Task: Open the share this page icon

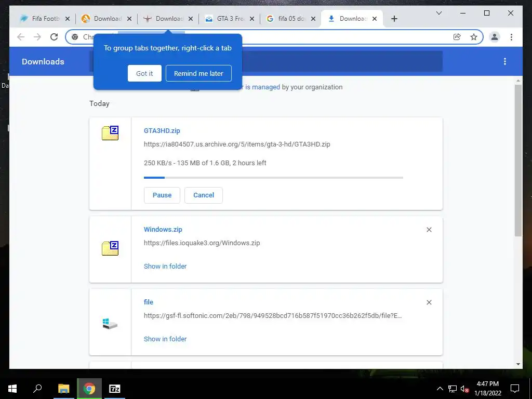Action: 457,37
